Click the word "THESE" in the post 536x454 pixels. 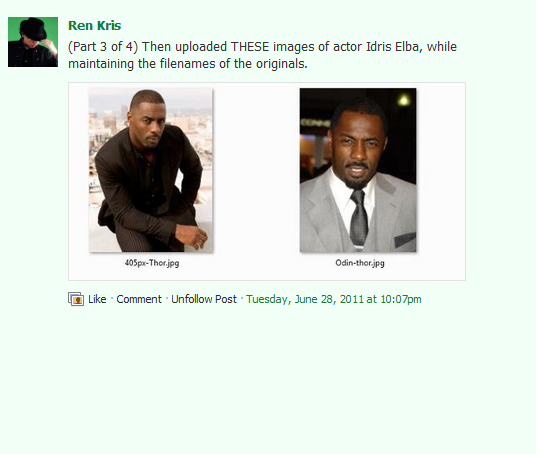click(x=250, y=47)
